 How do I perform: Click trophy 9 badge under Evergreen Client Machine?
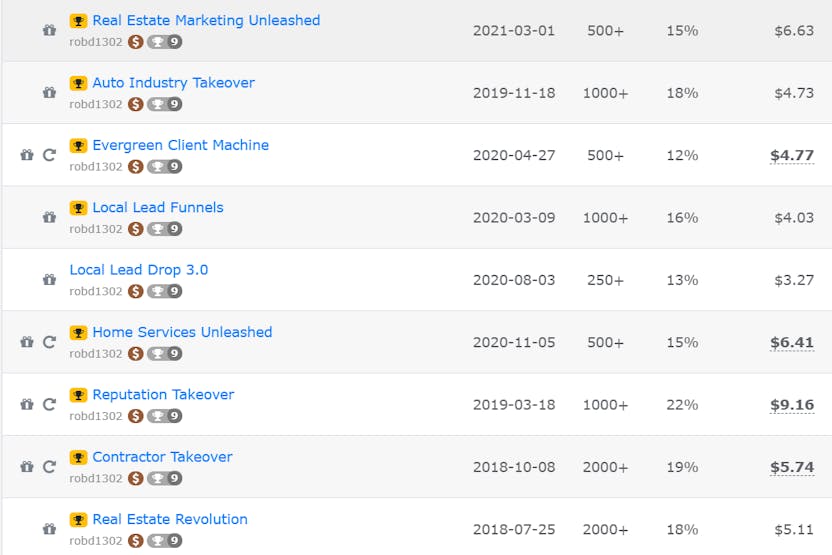coord(165,167)
